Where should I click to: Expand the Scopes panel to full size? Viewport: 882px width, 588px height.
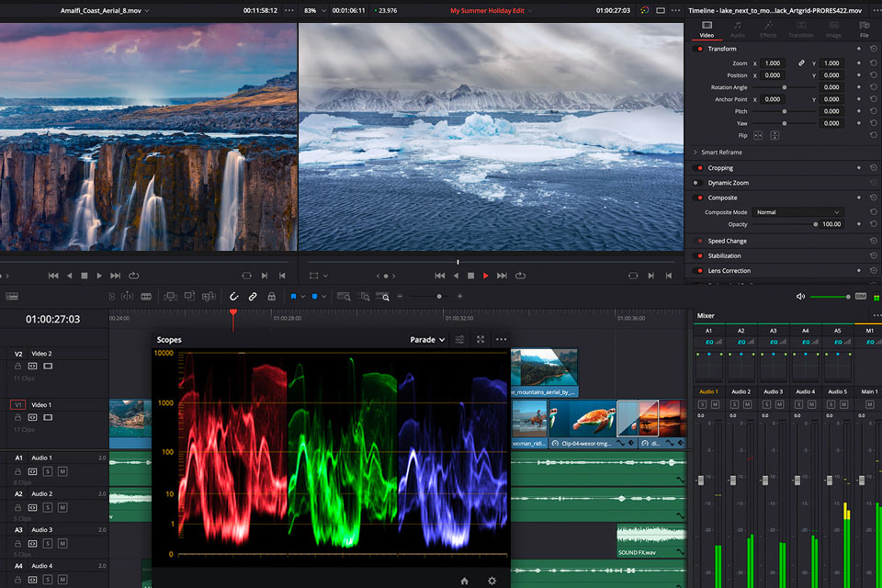point(481,340)
